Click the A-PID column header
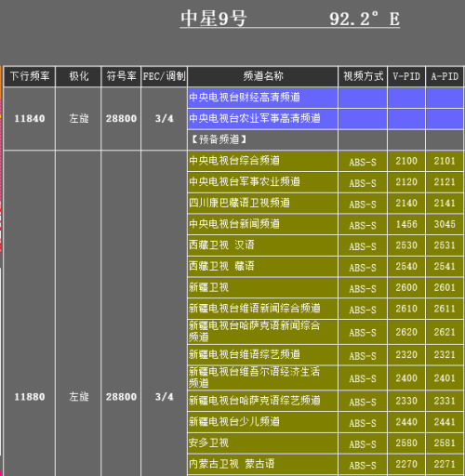The height and width of the screenshot is (476, 465). [445, 76]
